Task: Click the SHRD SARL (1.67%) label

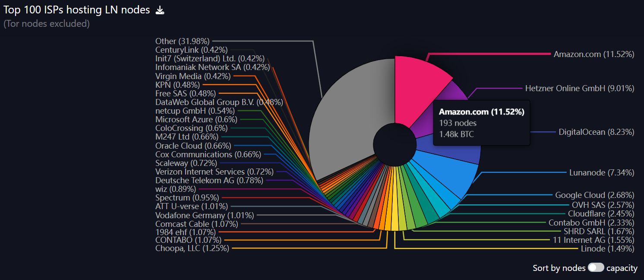Action: pos(599,231)
